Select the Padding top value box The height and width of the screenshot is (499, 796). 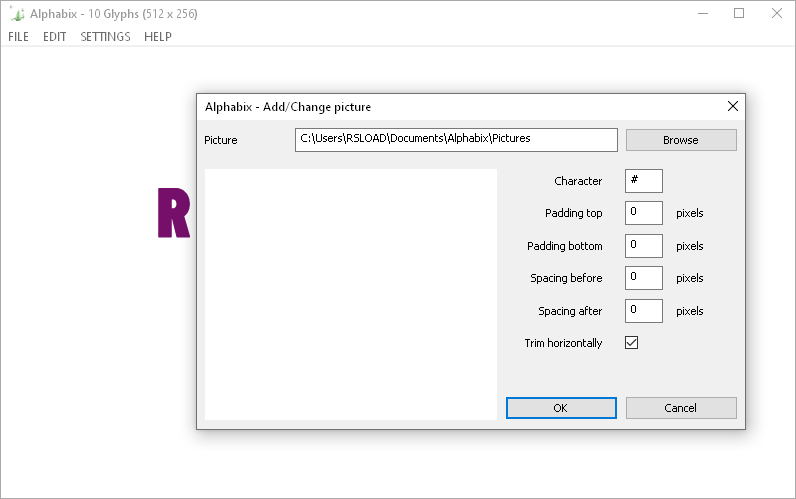point(644,213)
